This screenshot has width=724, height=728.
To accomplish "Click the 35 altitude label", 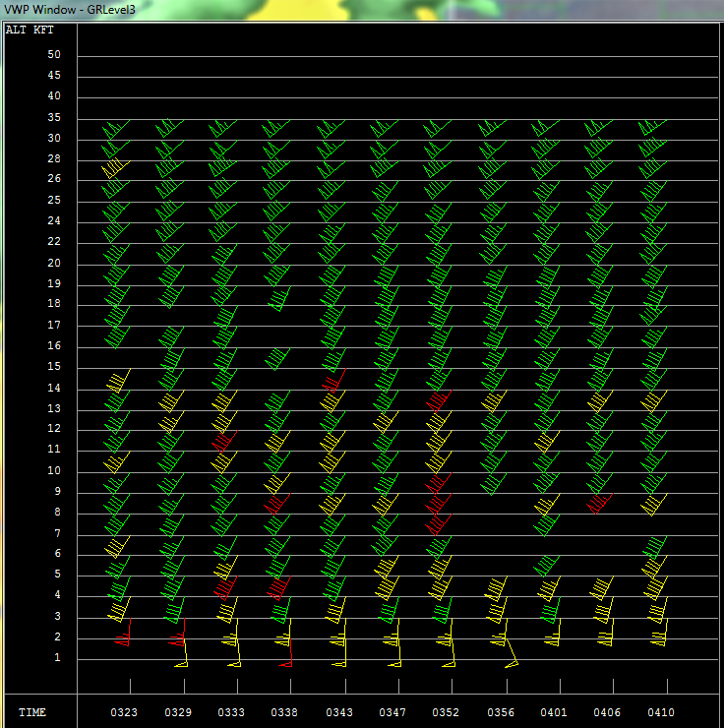I will pyautogui.click(x=54, y=117).
